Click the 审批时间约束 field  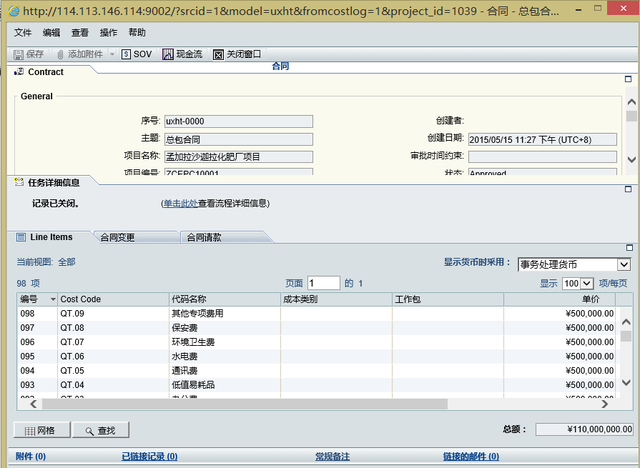[x=542, y=157]
